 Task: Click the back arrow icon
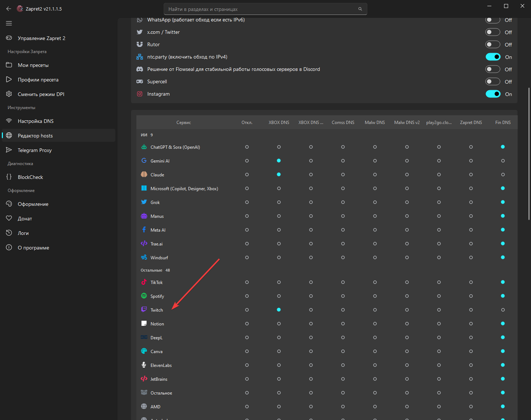pyautogui.click(x=9, y=9)
